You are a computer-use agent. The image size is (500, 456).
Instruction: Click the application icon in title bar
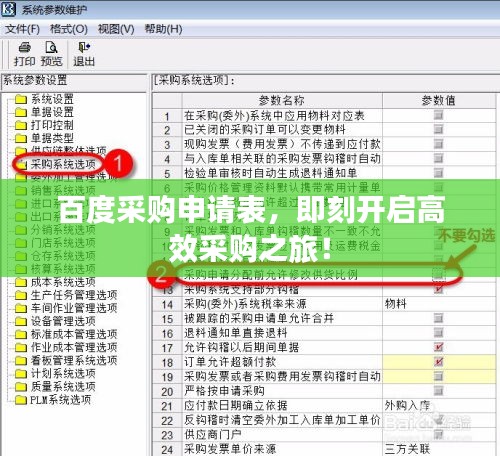[x=9, y=9]
